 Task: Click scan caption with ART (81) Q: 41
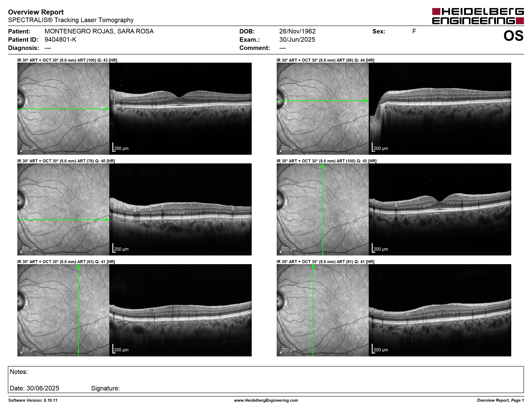click(x=325, y=262)
